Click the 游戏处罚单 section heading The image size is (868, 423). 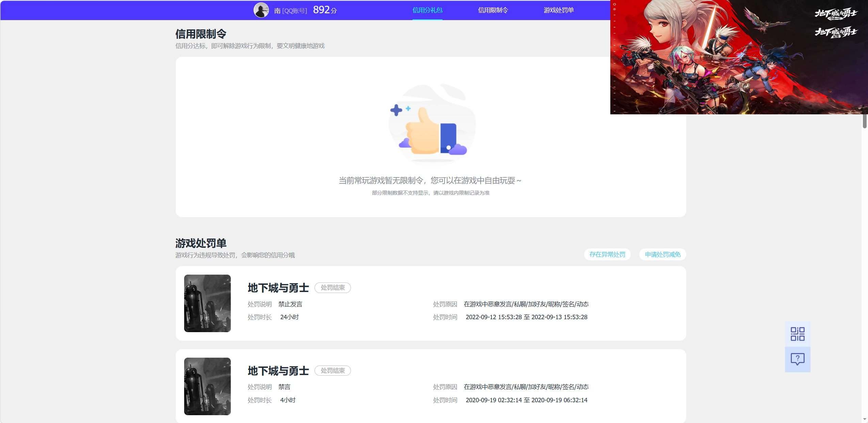201,243
